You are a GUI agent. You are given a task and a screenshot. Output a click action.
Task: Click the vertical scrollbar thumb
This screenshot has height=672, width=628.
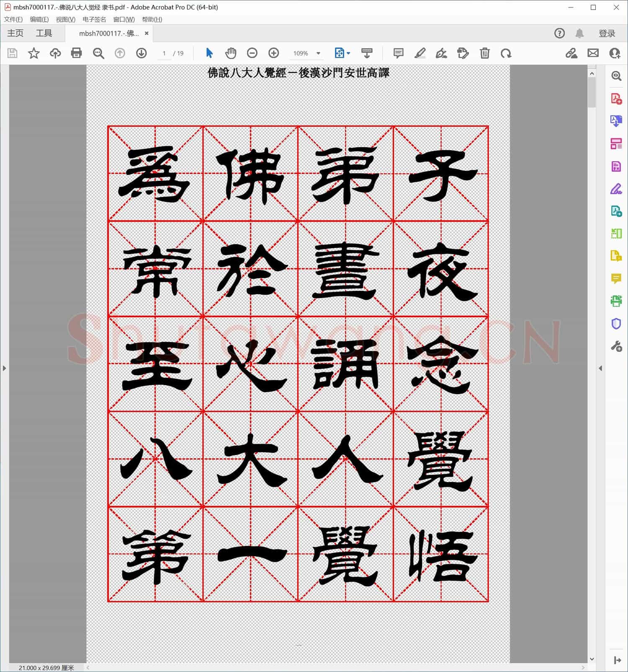[592, 93]
